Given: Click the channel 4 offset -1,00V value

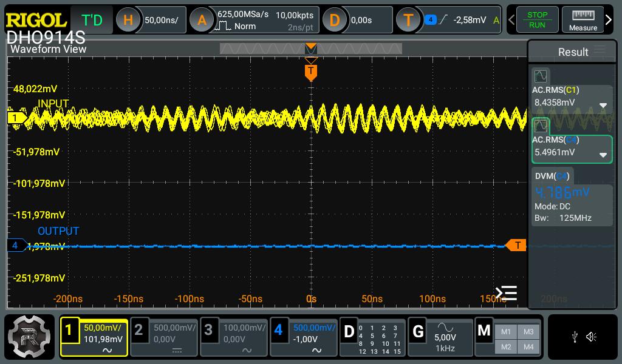Looking at the screenshot, I should [305, 339].
